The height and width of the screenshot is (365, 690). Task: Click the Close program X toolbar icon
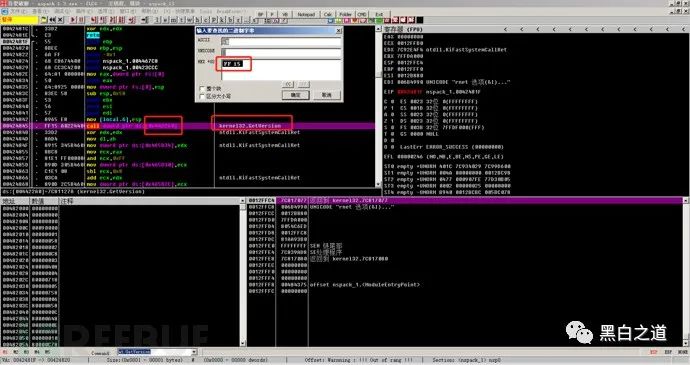[60, 20]
